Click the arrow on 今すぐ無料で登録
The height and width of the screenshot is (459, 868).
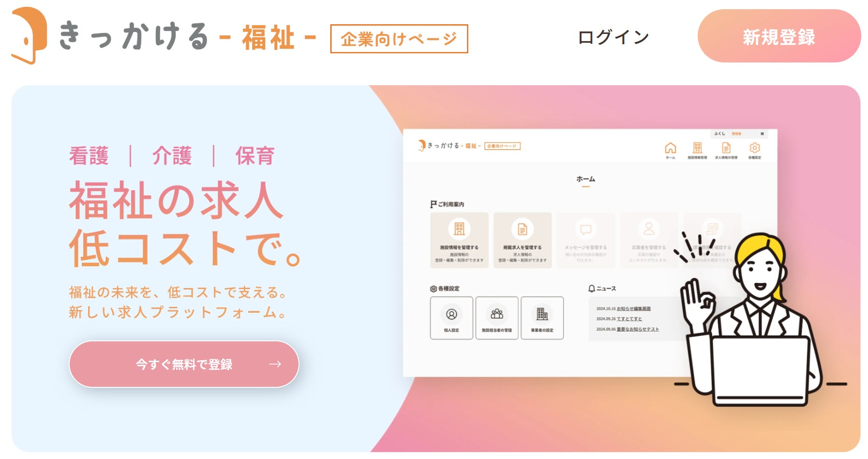tap(275, 364)
